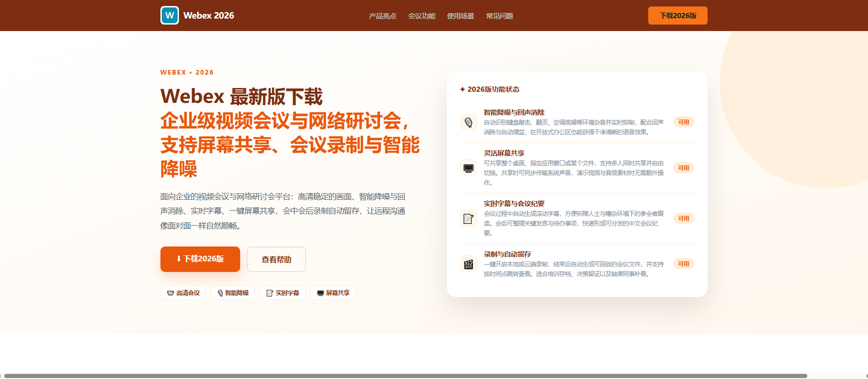Click the 灵活屏幕共享 title
The height and width of the screenshot is (379, 868).
coord(504,153)
